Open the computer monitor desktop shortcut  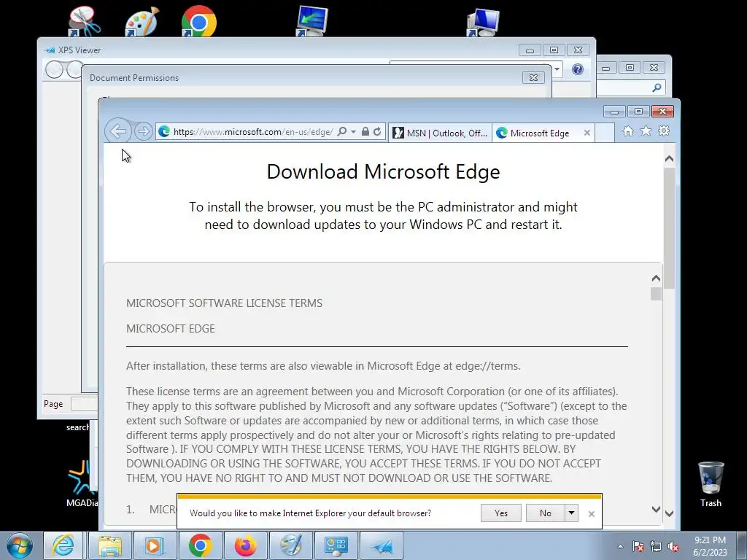483,22
